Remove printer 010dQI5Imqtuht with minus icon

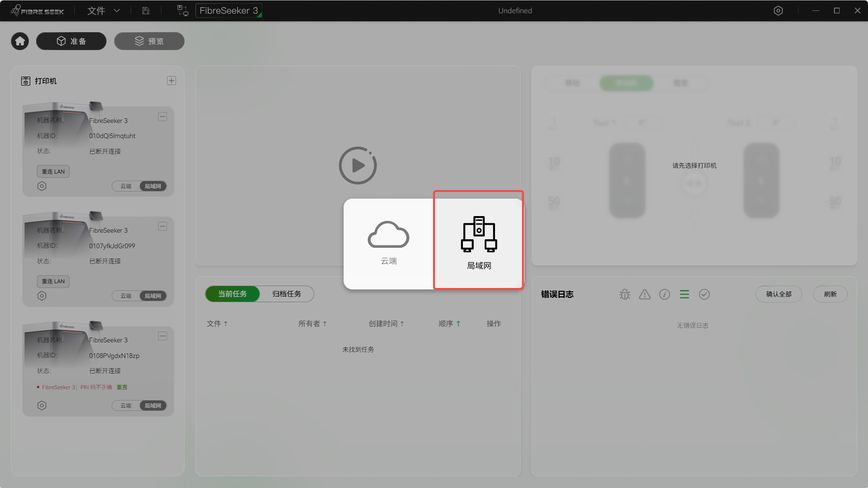(x=162, y=117)
